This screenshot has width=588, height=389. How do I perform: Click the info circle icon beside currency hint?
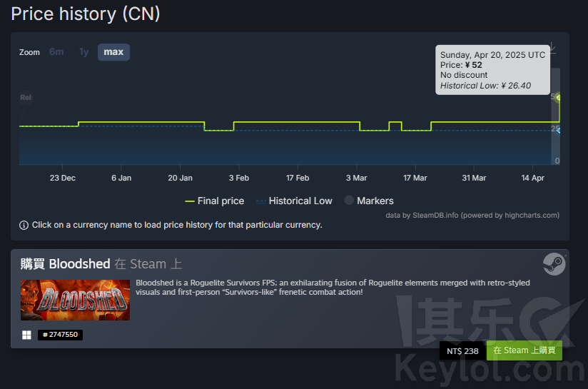pyautogui.click(x=24, y=225)
